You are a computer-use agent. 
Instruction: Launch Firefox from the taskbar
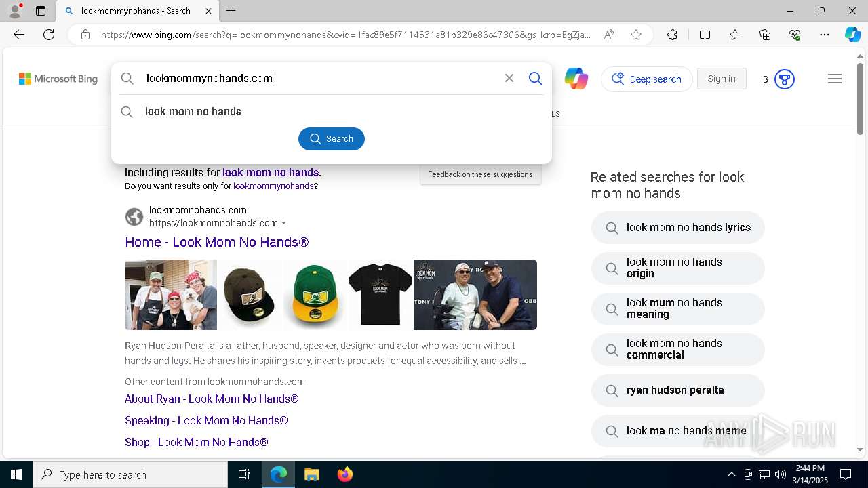tap(345, 474)
